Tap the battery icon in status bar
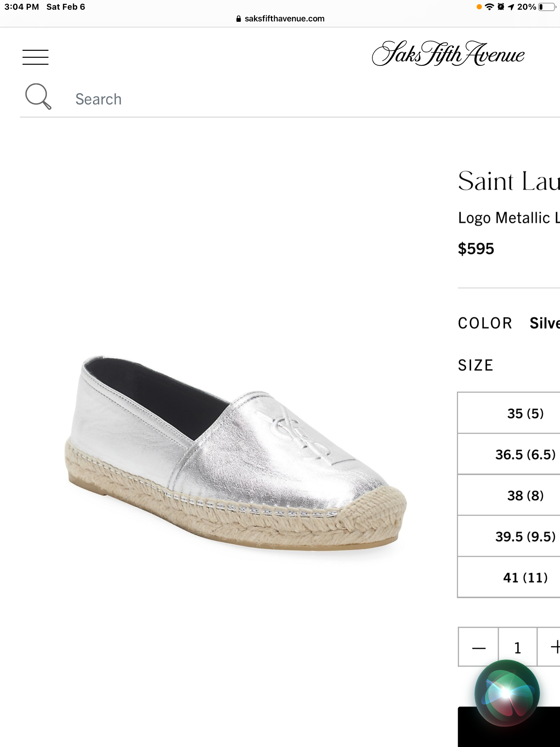This screenshot has width=560, height=747. pyautogui.click(x=547, y=7)
